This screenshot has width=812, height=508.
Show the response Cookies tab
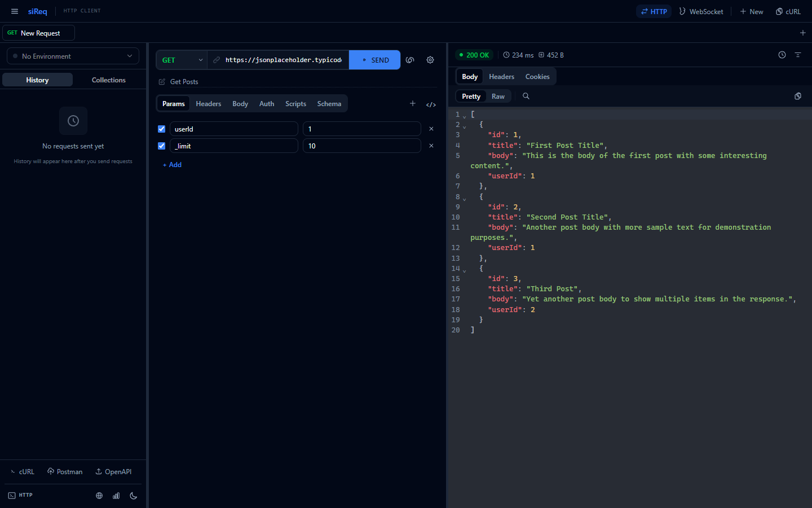[537, 77]
